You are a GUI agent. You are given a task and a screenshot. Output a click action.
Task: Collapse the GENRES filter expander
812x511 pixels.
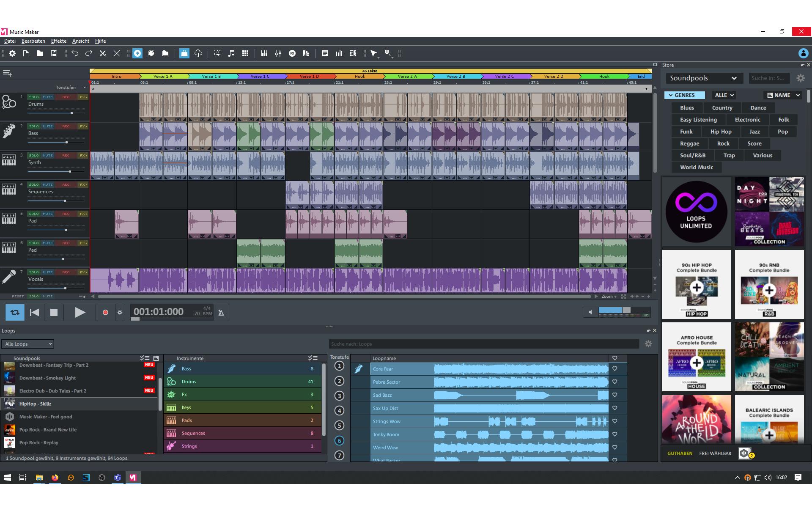tap(684, 95)
